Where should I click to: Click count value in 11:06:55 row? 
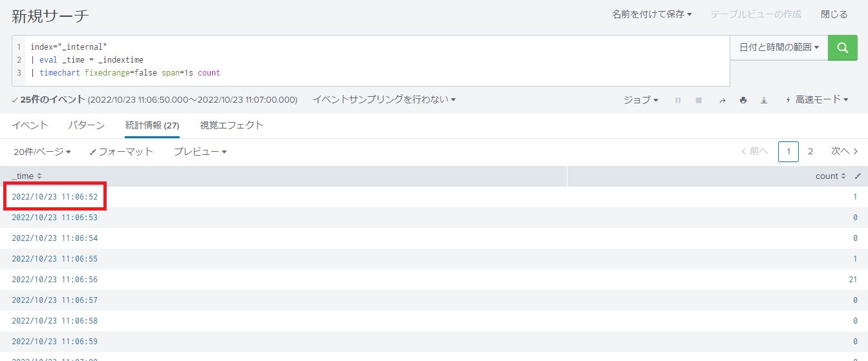coord(856,259)
